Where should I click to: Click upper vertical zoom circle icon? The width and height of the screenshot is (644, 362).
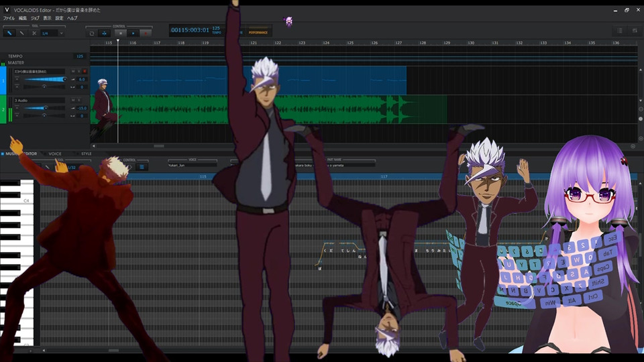click(640, 109)
